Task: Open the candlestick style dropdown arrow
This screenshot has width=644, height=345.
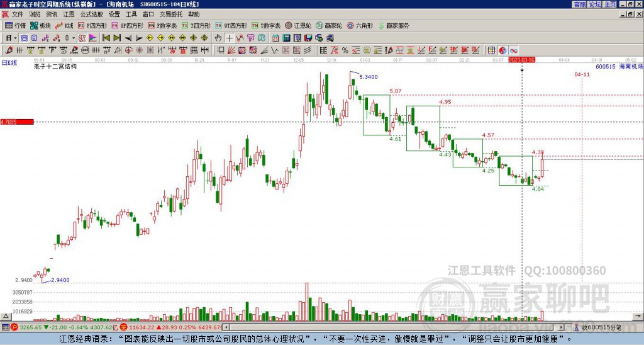Action: (x=73, y=38)
